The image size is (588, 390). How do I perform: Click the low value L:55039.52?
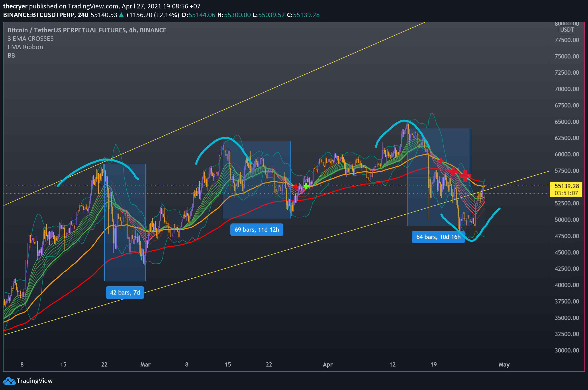[x=269, y=15]
